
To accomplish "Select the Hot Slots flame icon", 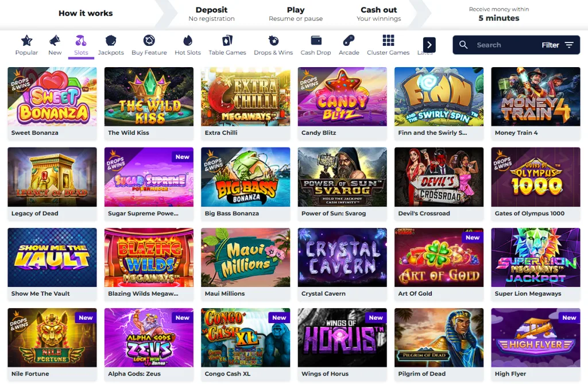I will (188, 41).
